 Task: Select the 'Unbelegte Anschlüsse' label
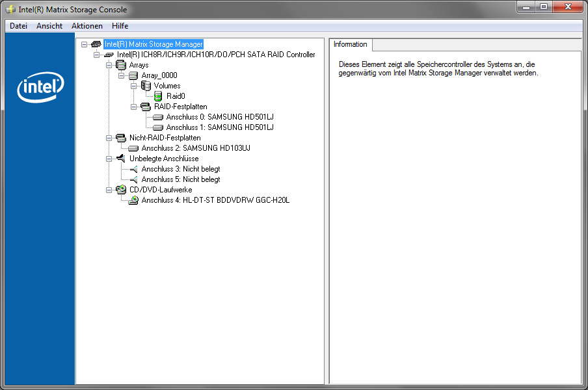(164, 159)
